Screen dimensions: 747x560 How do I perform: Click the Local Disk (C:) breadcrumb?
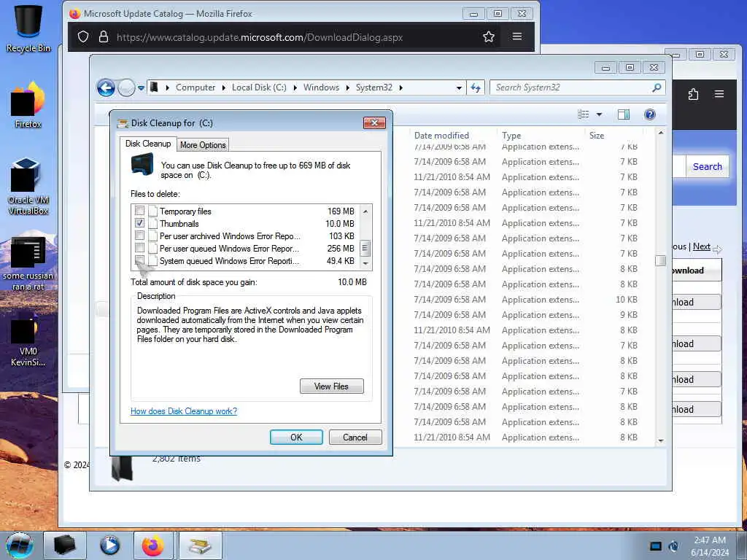[x=259, y=87]
